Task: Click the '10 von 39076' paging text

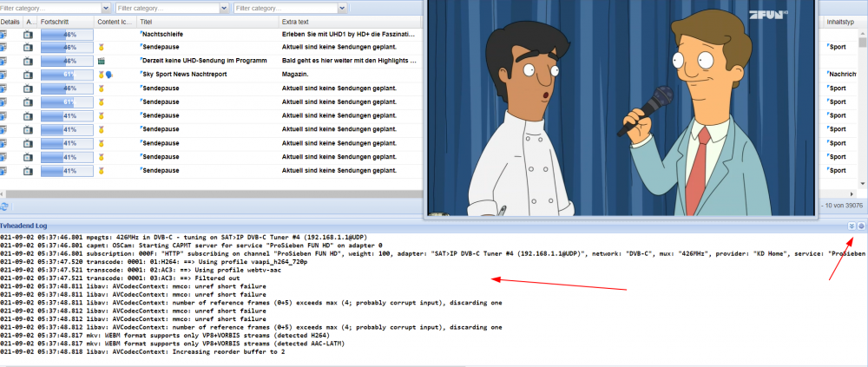Action: click(843, 206)
